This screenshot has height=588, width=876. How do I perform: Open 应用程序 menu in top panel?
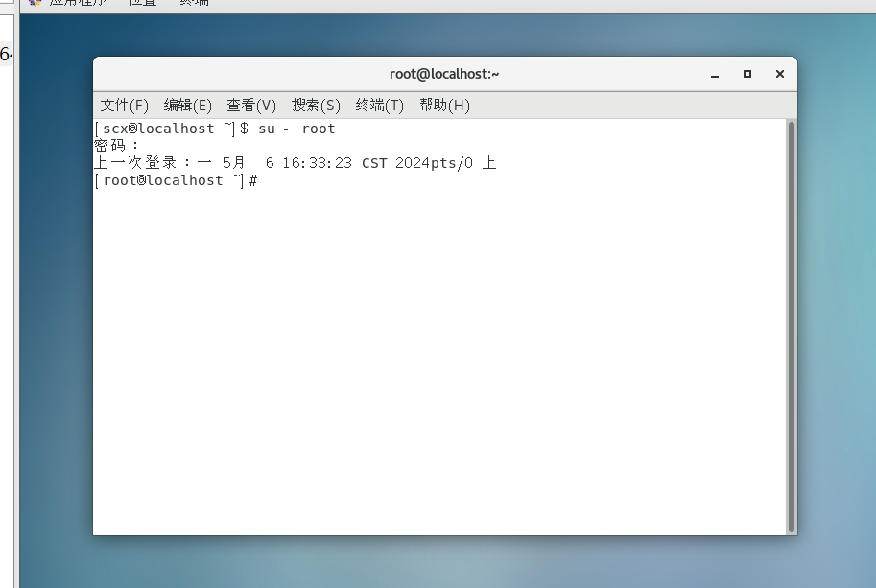click(79, 3)
